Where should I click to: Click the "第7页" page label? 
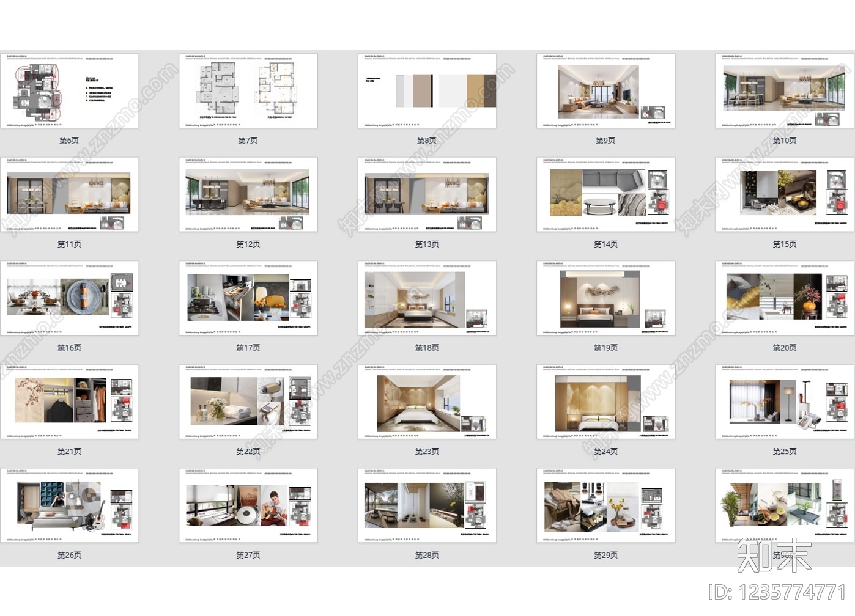click(x=248, y=141)
